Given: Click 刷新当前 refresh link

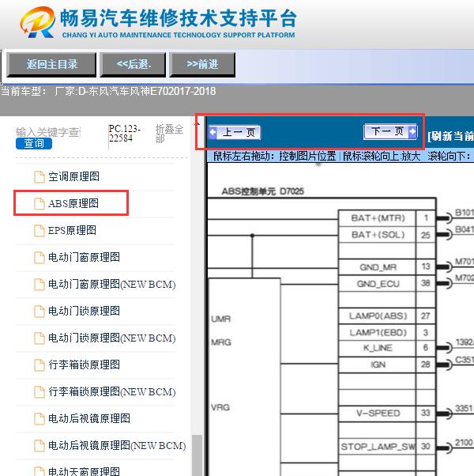Looking at the screenshot, I should [x=450, y=136].
